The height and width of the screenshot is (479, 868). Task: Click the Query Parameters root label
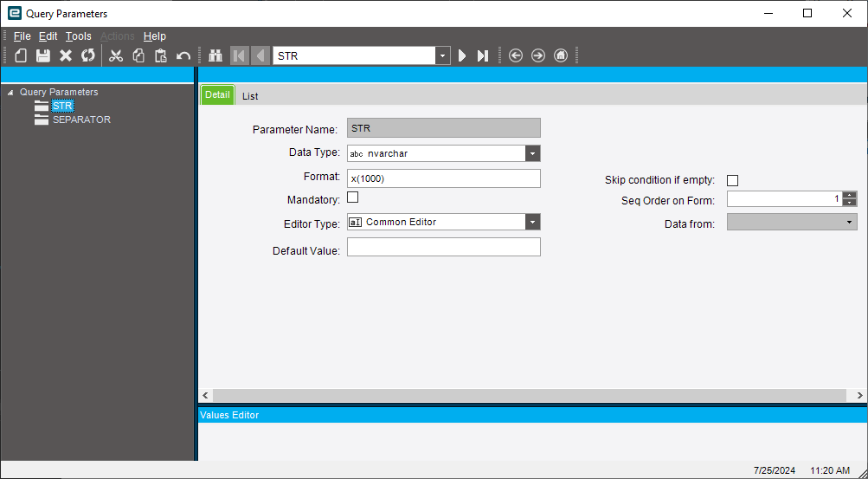[x=59, y=93]
